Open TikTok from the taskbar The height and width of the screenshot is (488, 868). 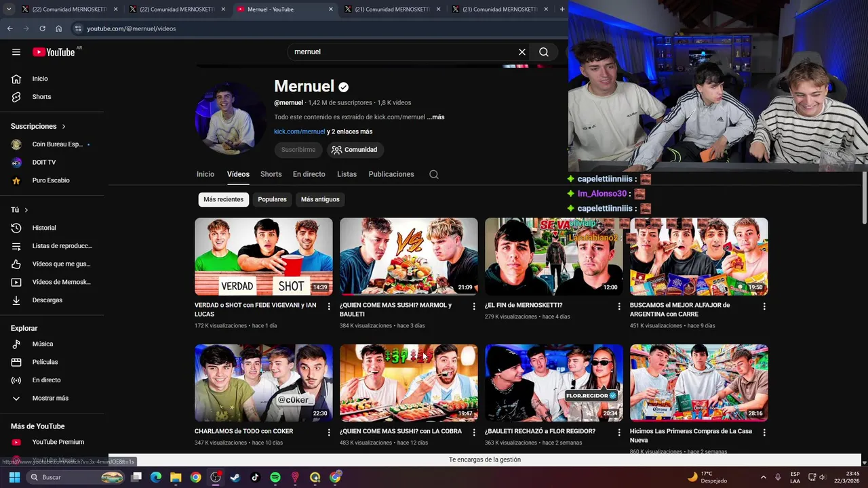255,477
